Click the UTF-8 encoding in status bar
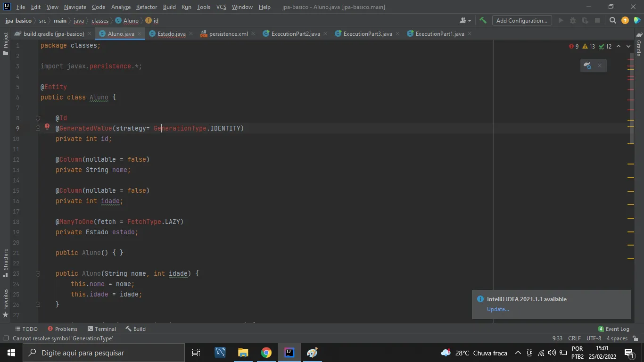Screen dimensions: 644x362 coord(594,338)
